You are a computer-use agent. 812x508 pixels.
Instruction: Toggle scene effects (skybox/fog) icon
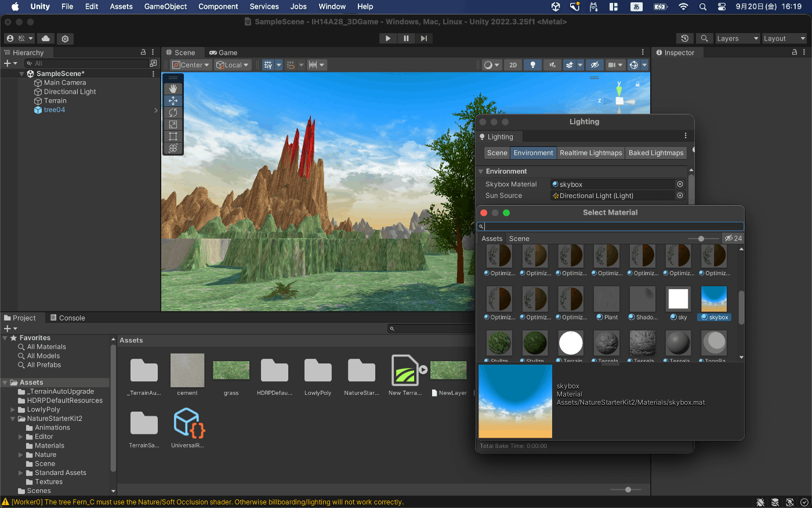point(570,65)
